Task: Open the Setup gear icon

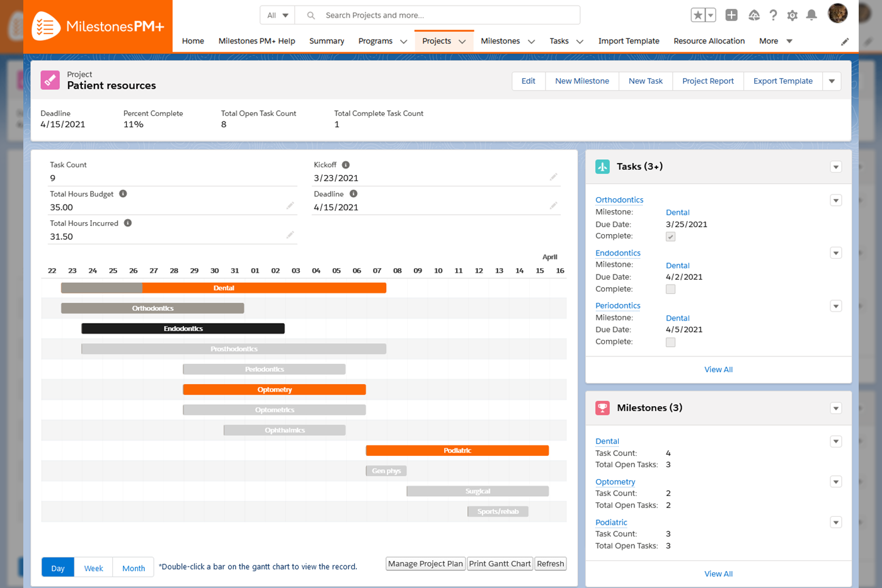Action: (793, 15)
